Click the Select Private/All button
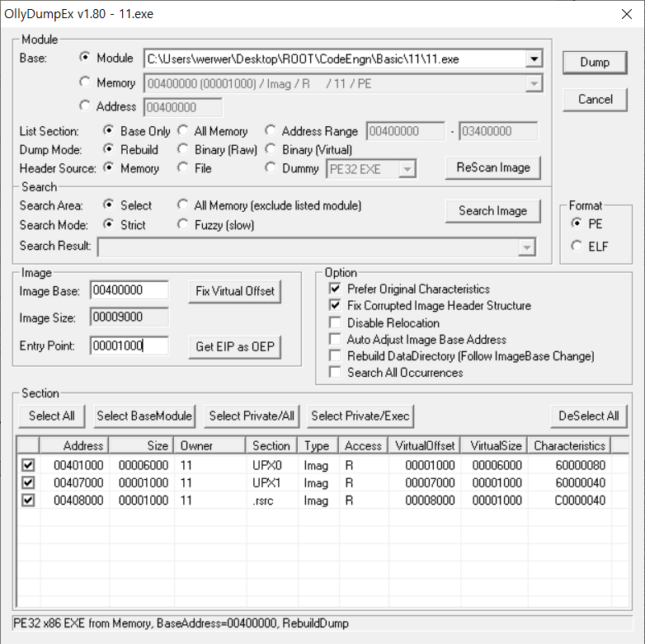645x644 pixels. [252, 416]
